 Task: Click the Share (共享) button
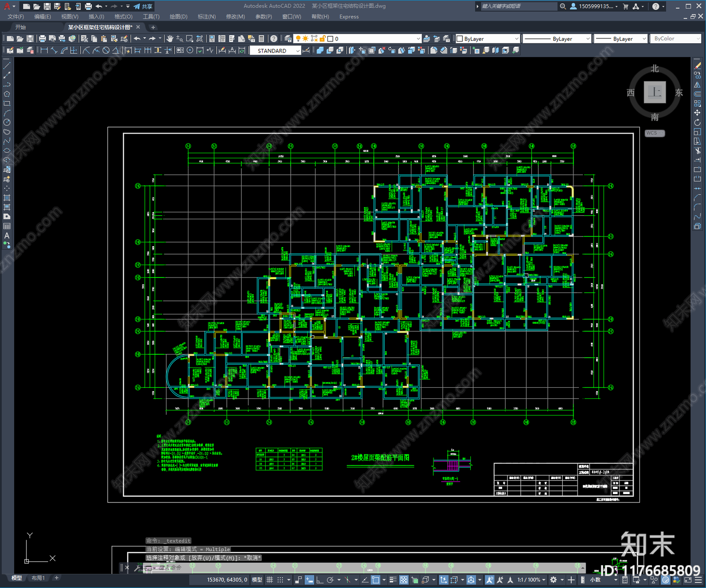pos(143,6)
